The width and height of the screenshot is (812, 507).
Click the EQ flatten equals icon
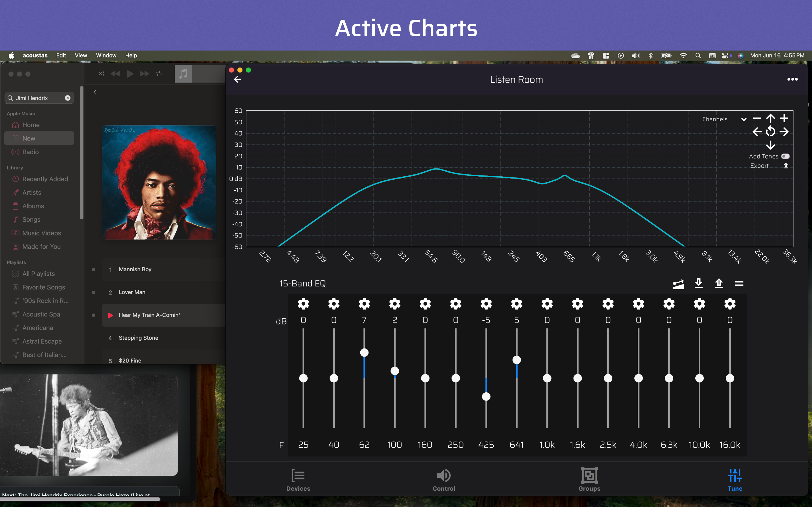click(x=739, y=284)
